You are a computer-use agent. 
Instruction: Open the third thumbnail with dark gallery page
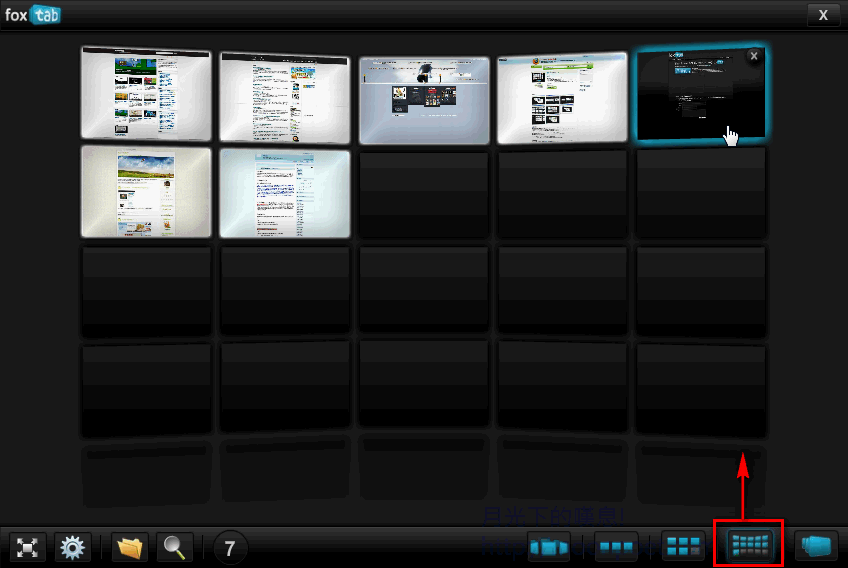click(x=423, y=100)
